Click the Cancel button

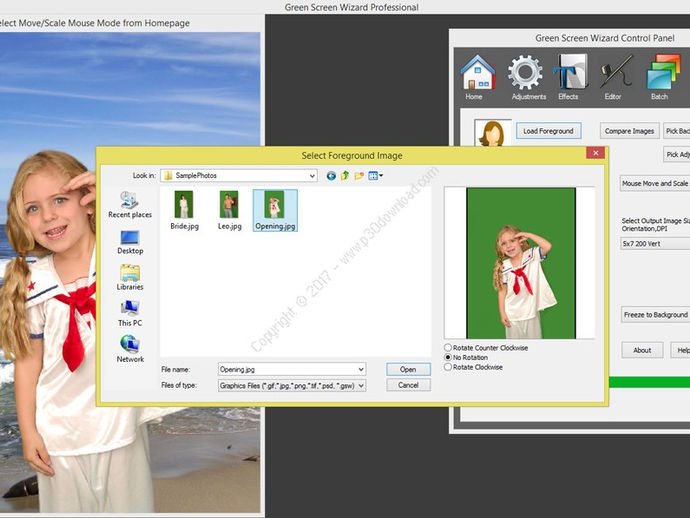click(x=408, y=385)
